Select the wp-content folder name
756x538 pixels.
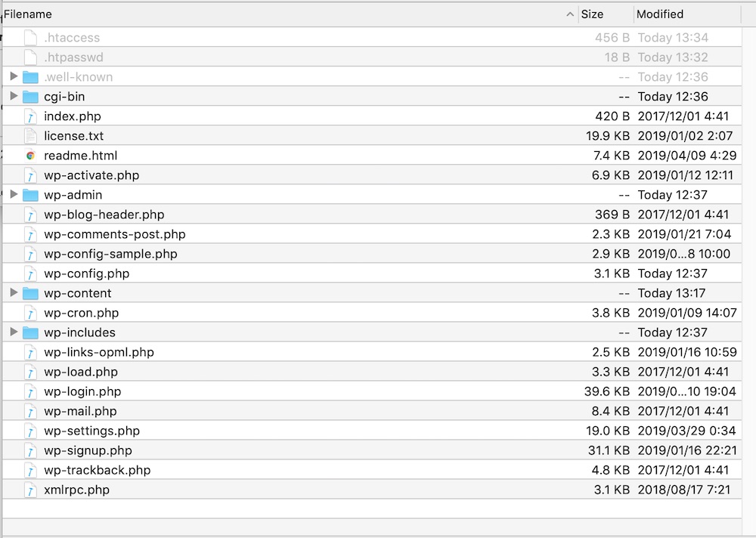(78, 294)
